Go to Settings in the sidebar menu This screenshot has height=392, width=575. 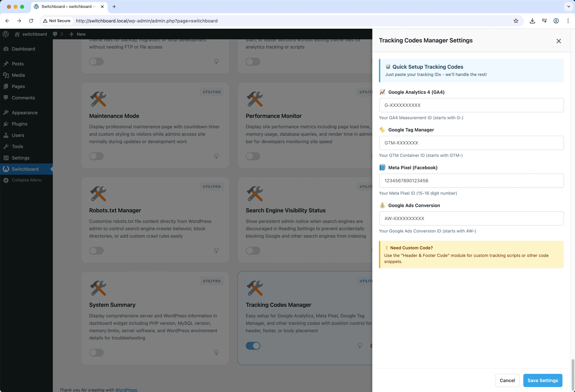point(20,158)
